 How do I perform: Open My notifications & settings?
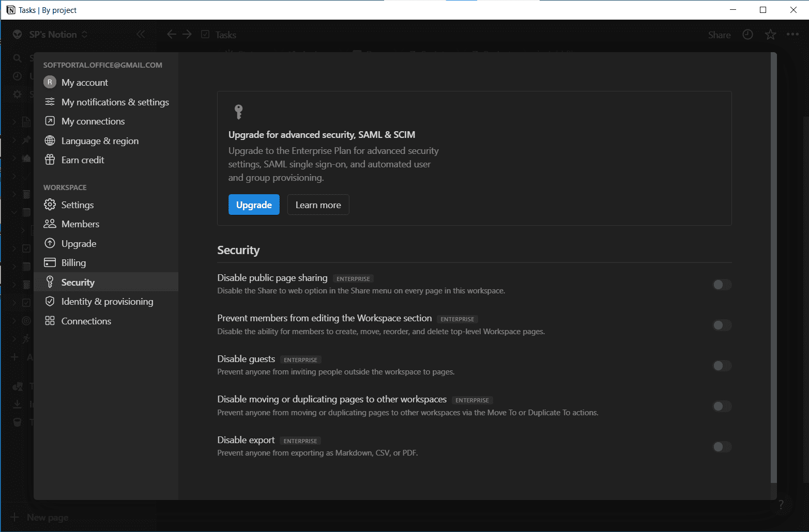pyautogui.click(x=106, y=102)
